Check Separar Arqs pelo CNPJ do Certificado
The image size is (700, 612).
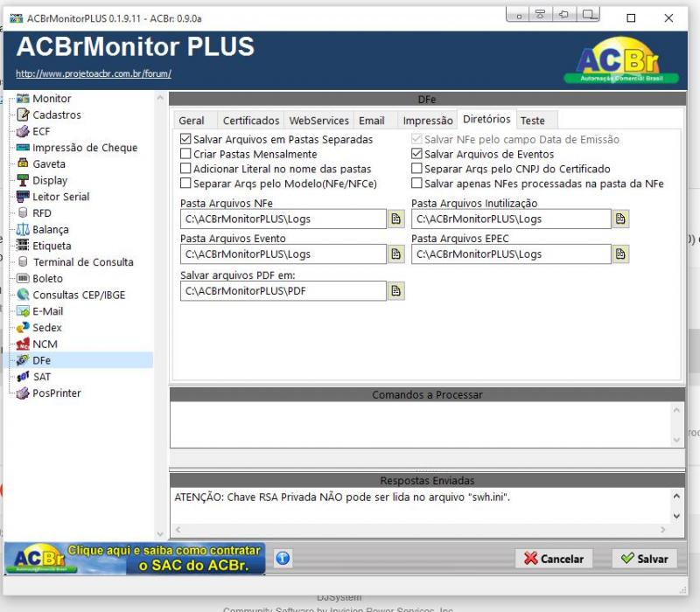click(x=416, y=168)
